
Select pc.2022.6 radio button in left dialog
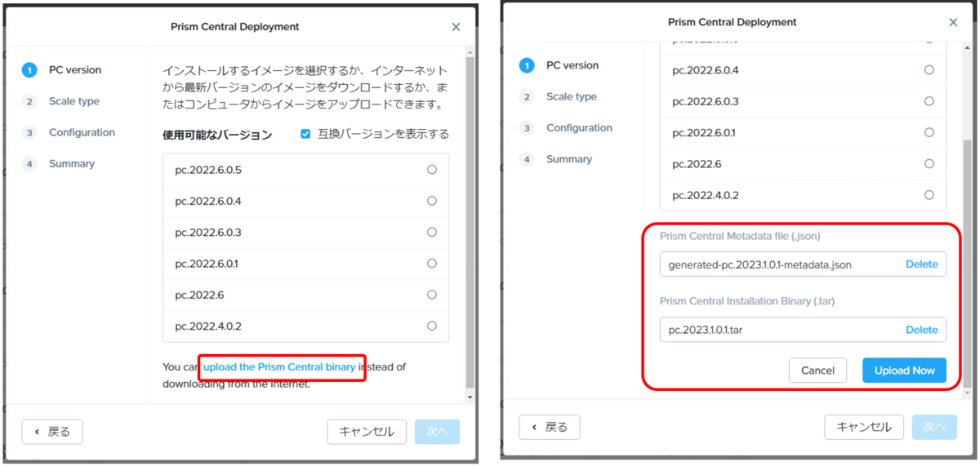tap(431, 295)
